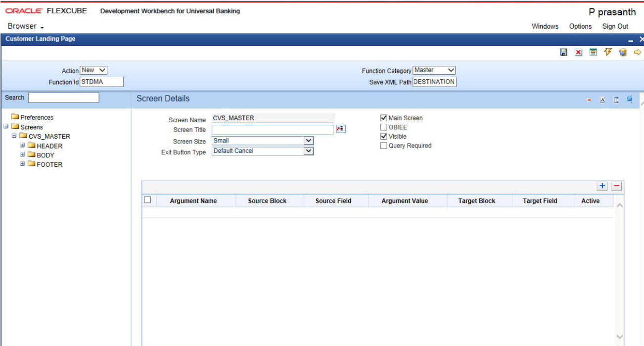Click the BODY folder icon
Screen dimensions: 644x346
(x=32, y=155)
